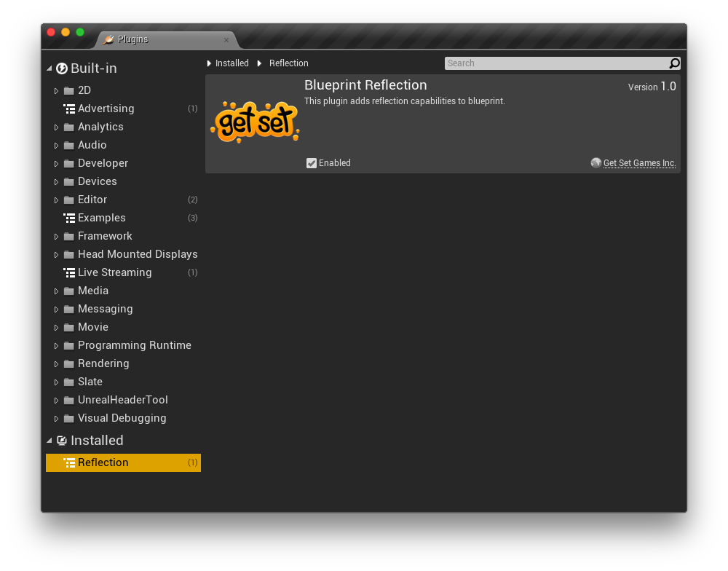The image size is (728, 571).
Task: Collapse the Built-in section
Action: (x=50, y=68)
